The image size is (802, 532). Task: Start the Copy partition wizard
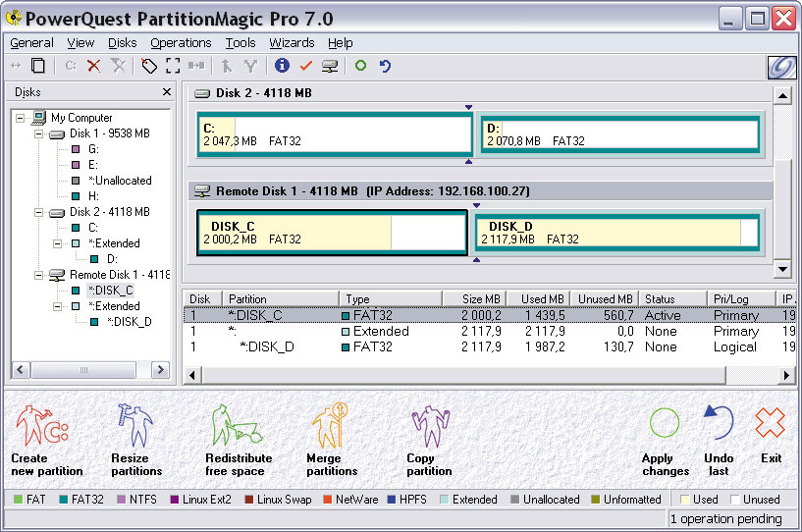click(x=430, y=441)
